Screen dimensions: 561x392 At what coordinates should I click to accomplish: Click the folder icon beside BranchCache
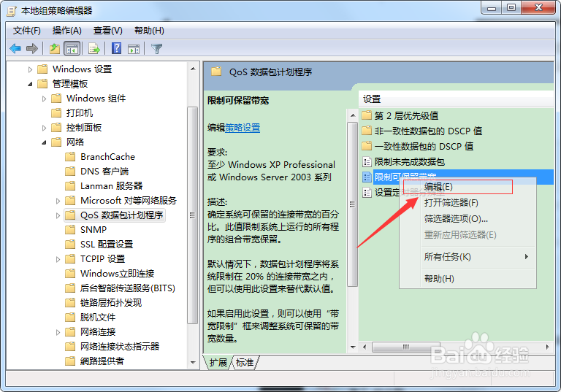(70, 157)
